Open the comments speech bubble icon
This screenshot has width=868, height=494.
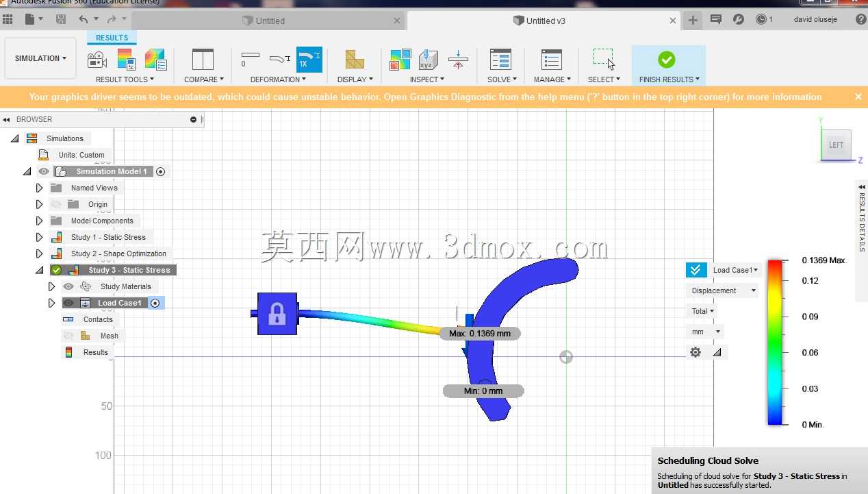[716, 19]
